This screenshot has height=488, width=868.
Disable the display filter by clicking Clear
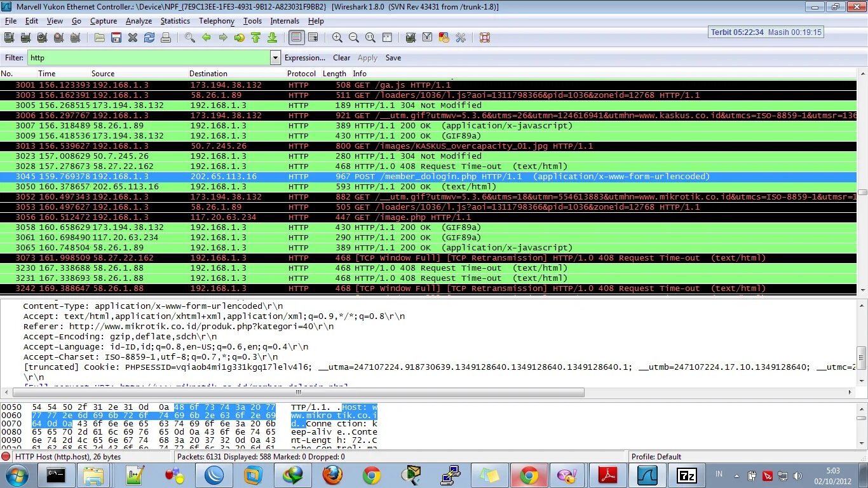[341, 58]
